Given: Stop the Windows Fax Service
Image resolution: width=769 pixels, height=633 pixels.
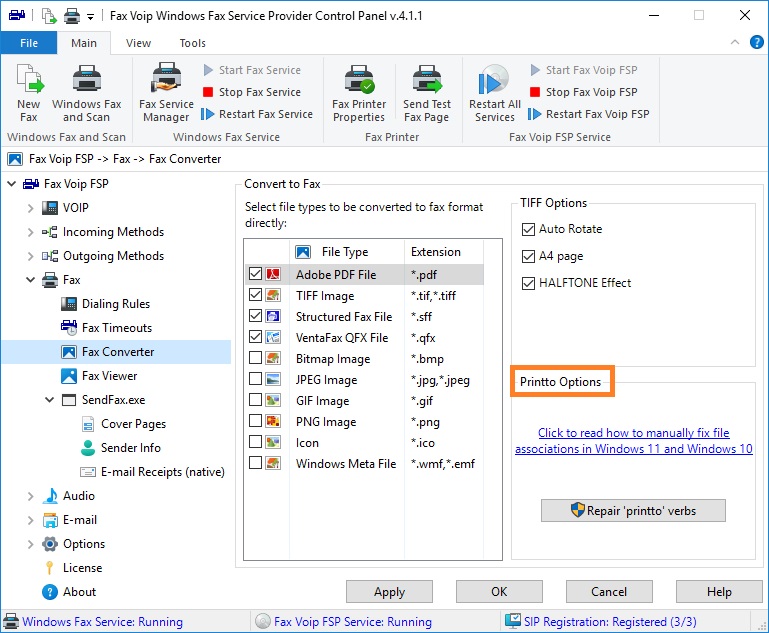Looking at the screenshot, I should click(x=252, y=92).
